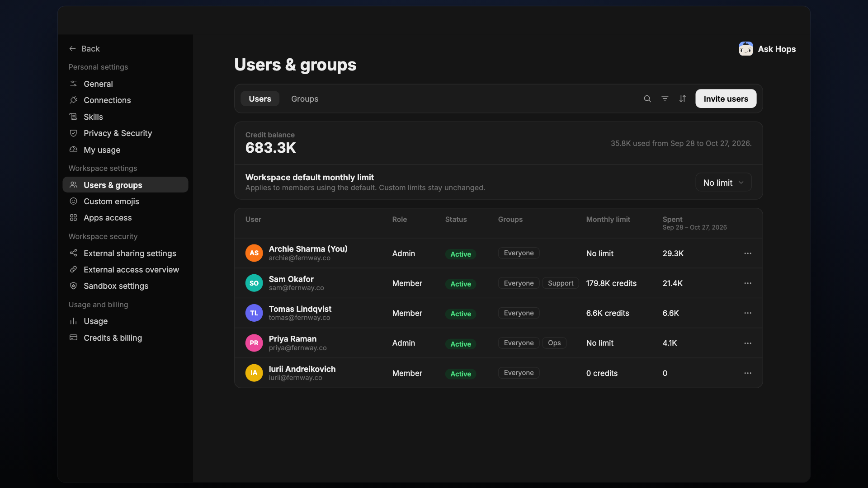868x488 pixels.
Task: Open more options for Sam Okafor
Action: (748, 283)
